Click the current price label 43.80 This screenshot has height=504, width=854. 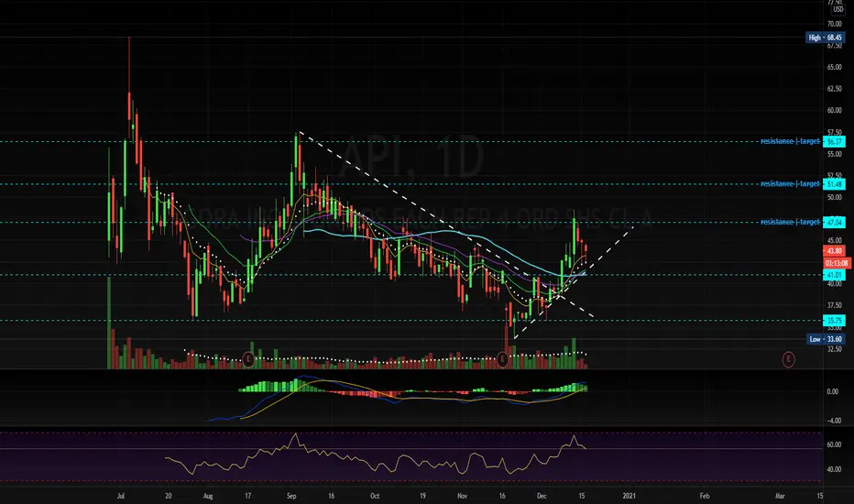click(834, 251)
